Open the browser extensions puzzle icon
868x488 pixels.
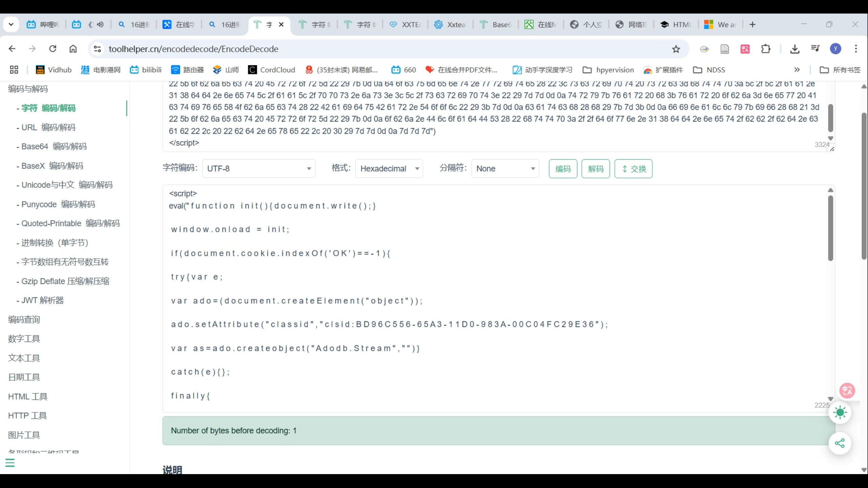click(x=765, y=49)
